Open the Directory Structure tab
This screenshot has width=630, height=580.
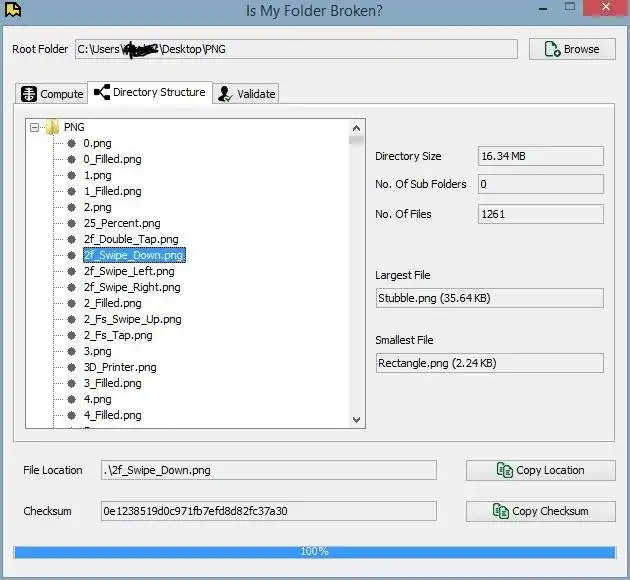(150, 92)
